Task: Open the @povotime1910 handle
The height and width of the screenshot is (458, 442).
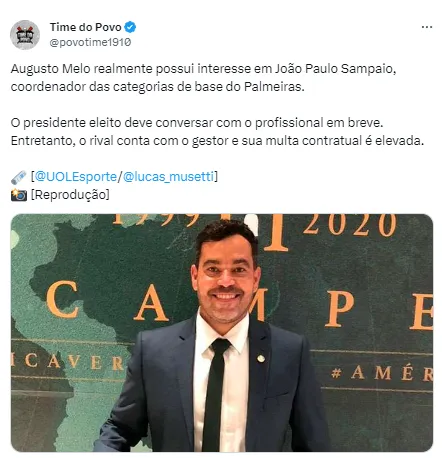Action: (x=90, y=42)
